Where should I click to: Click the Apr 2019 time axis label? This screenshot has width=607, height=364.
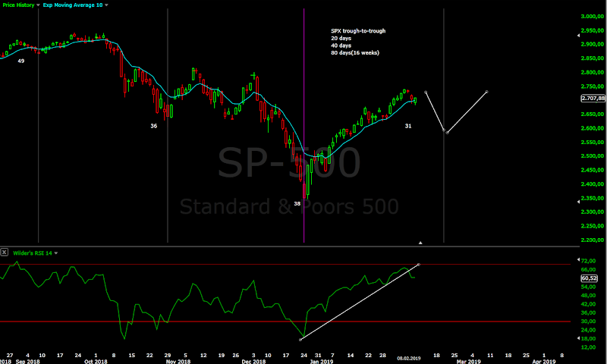(543, 361)
